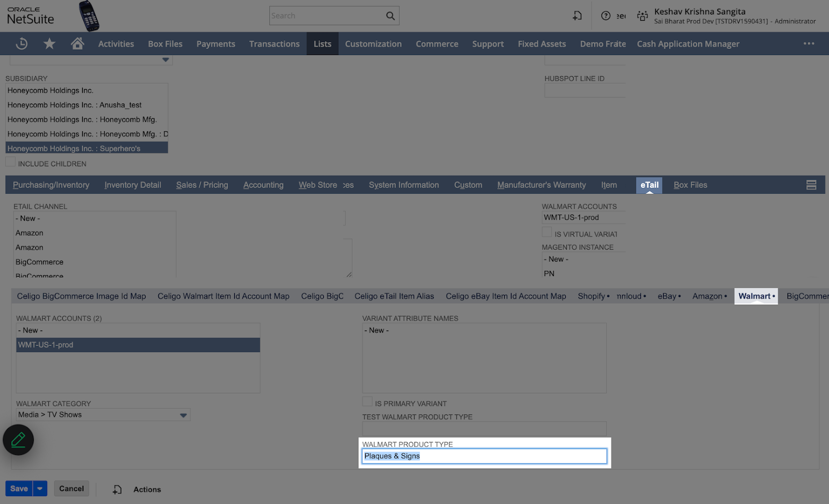Screen dimensions: 829x504
Task: Select - New - in eTail Channel list
Action: (95, 219)
